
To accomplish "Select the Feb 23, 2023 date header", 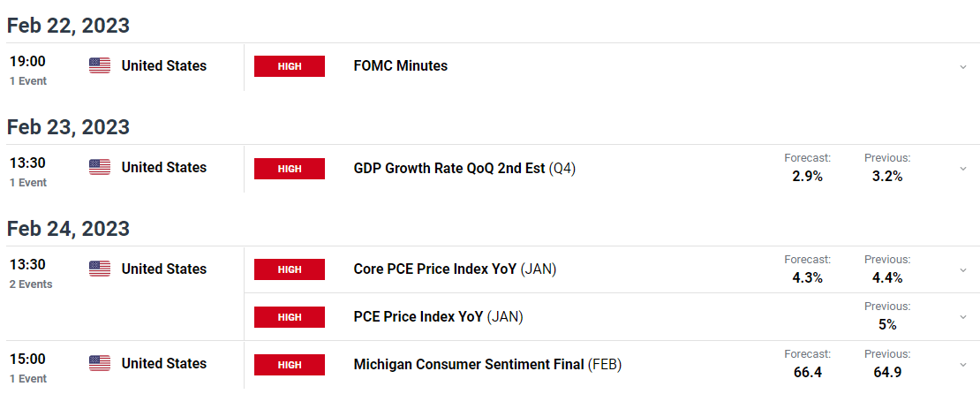I will coord(68,127).
